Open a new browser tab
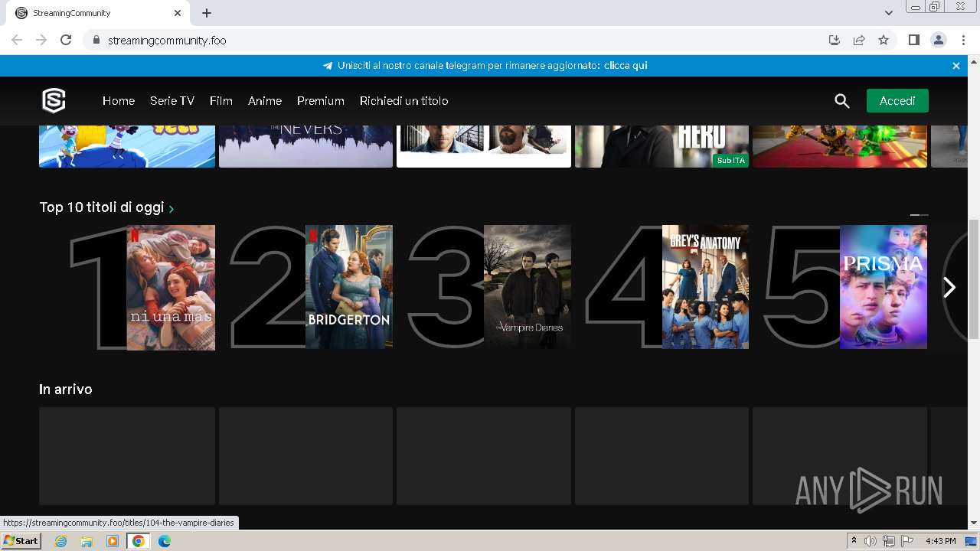The height and width of the screenshot is (551, 980). [207, 13]
